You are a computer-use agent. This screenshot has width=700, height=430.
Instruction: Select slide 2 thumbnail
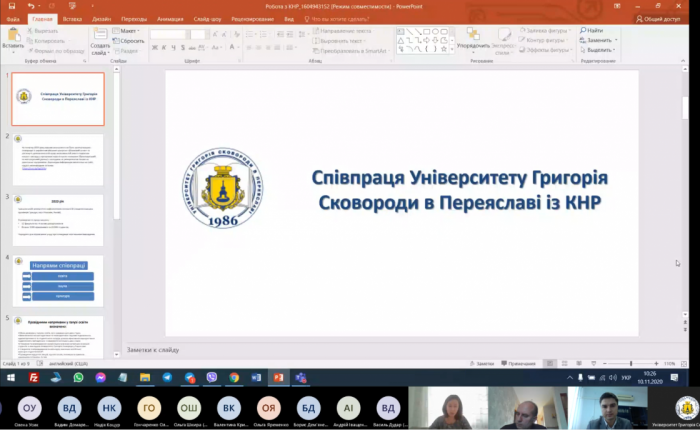tap(58, 159)
